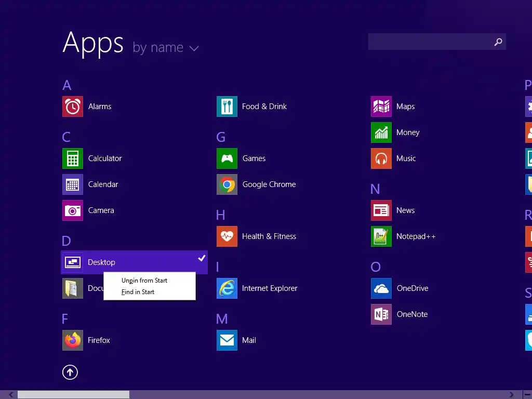The height and width of the screenshot is (399, 532).
Task: Jump via the letter N group header
Action: click(x=375, y=189)
